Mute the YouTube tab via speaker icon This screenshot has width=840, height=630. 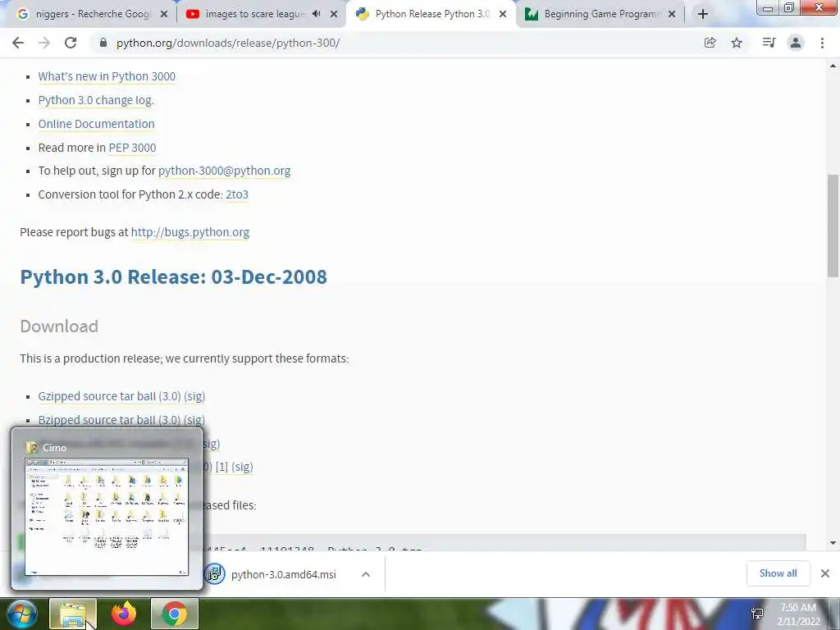(316, 14)
